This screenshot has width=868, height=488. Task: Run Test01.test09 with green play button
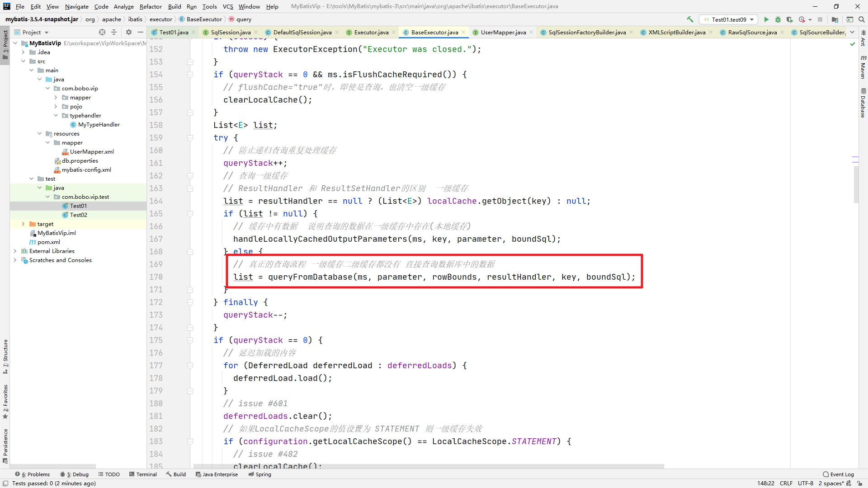(766, 19)
